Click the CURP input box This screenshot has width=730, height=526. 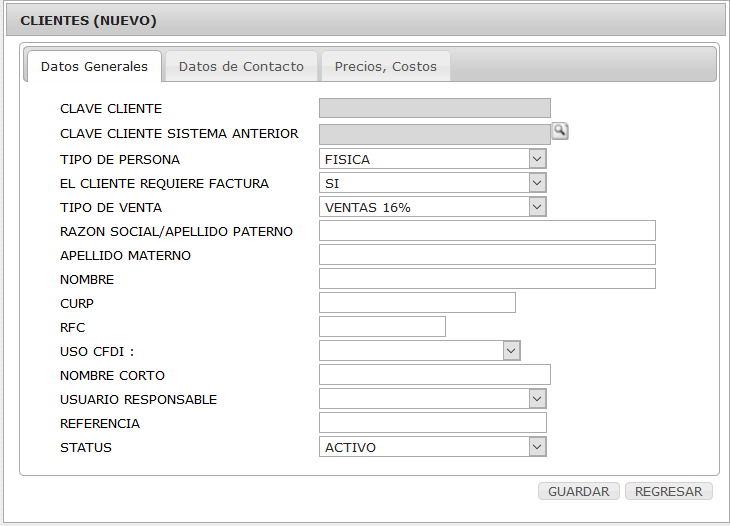point(417,303)
